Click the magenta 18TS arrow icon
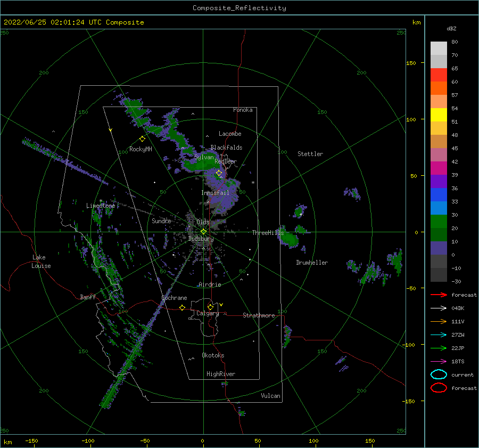 tap(439, 362)
